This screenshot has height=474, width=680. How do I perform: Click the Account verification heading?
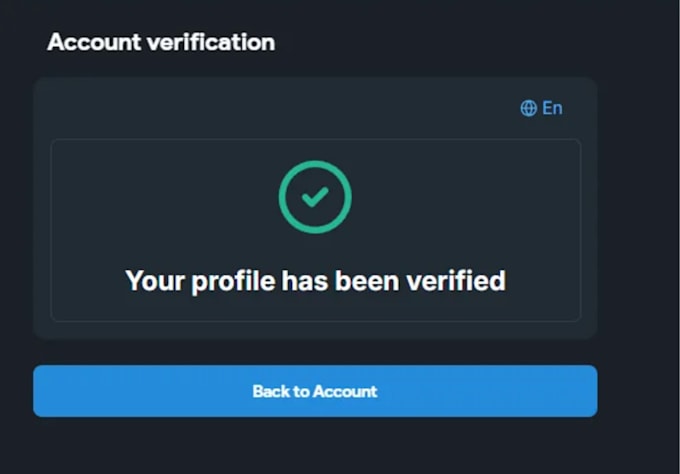click(x=161, y=42)
